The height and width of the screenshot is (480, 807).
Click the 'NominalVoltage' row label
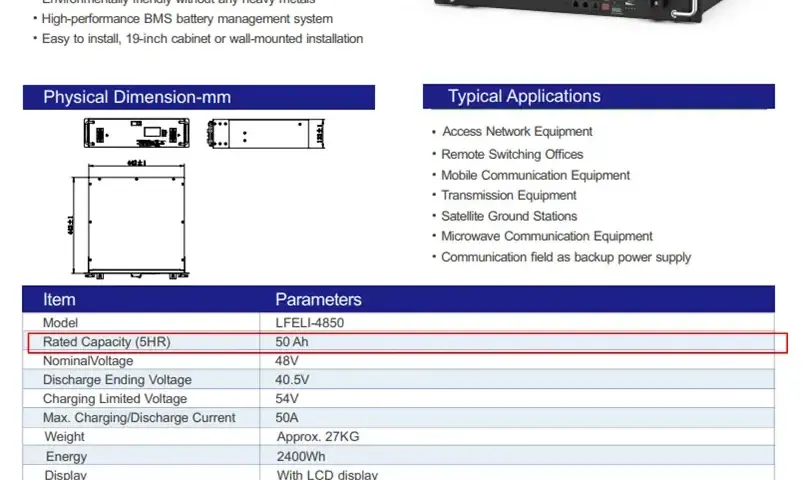pos(88,361)
